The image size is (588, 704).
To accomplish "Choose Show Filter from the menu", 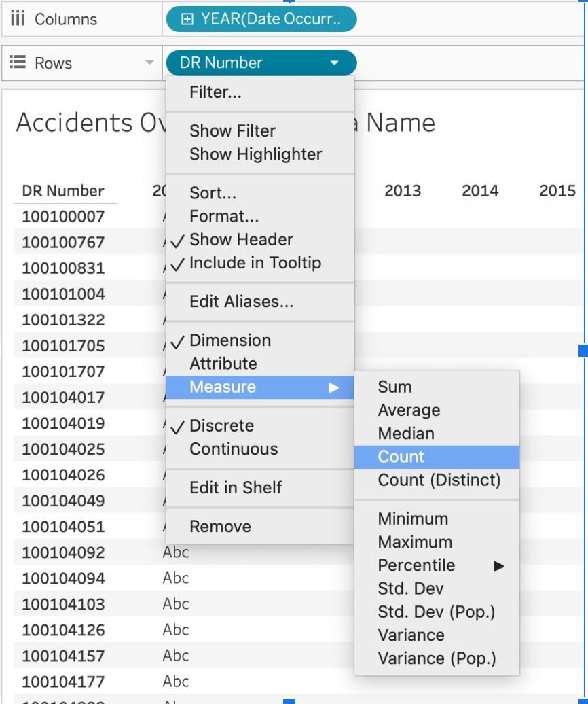I will (x=260, y=131).
